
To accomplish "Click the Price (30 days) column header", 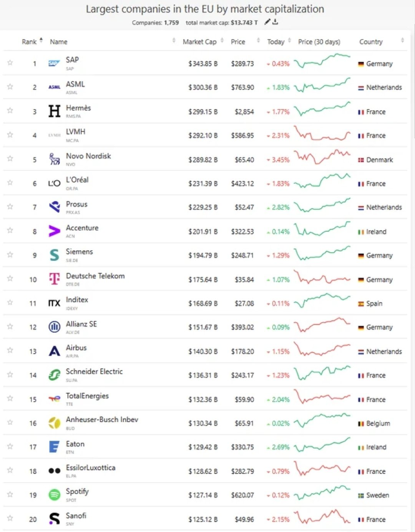I will (319, 41).
